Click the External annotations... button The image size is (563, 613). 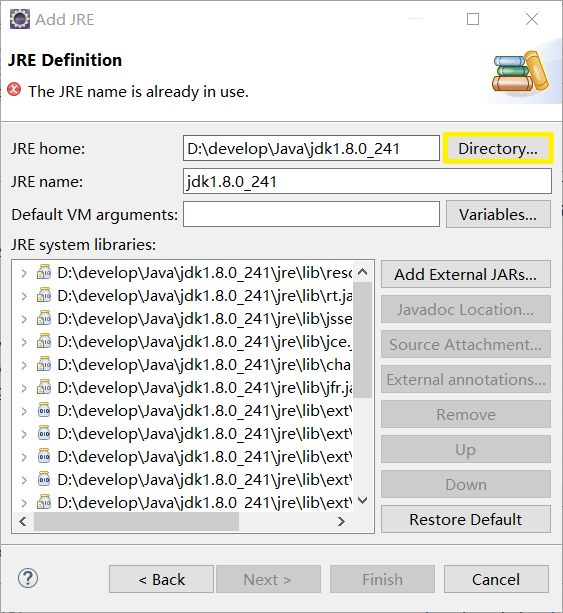click(466, 379)
